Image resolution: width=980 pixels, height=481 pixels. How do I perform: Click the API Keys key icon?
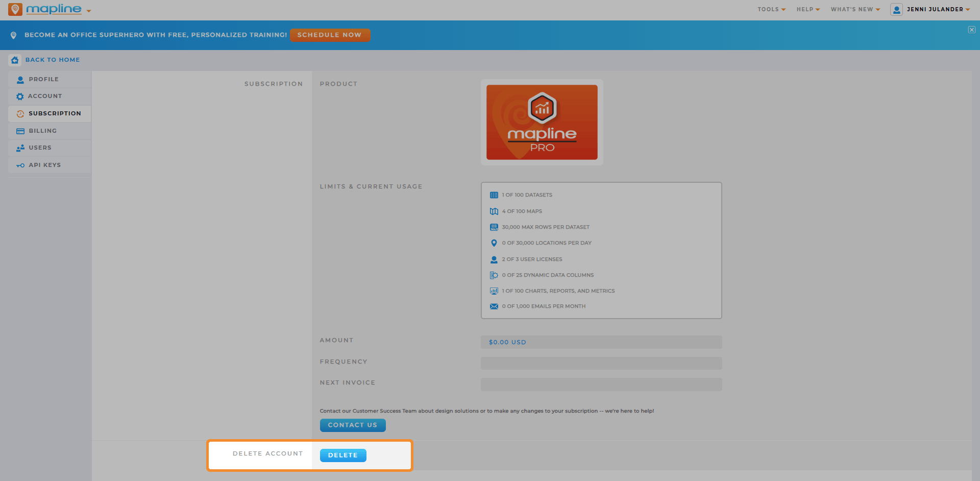click(x=20, y=165)
